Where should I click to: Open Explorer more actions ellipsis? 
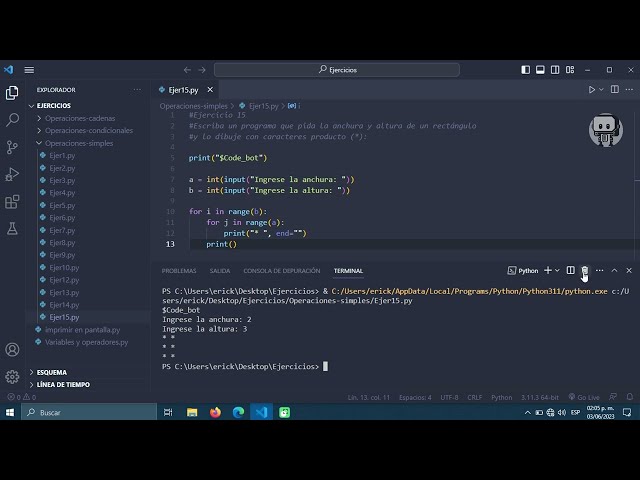click(137, 89)
